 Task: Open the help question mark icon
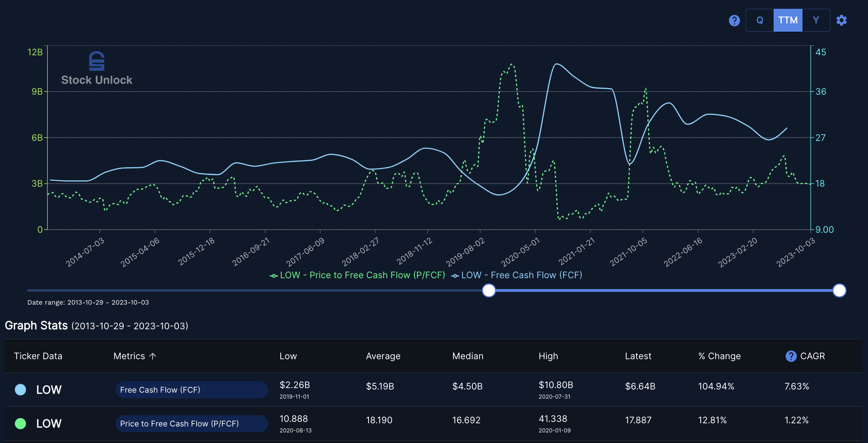tap(734, 20)
